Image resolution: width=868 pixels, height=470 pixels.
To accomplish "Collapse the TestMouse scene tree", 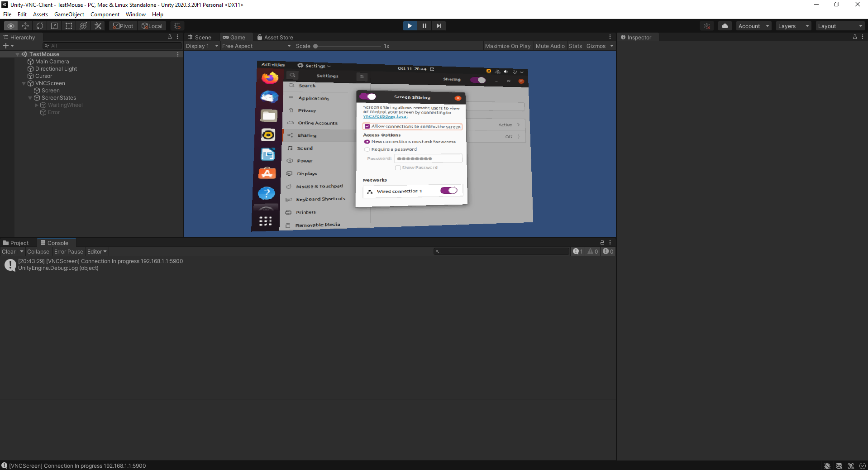I will point(18,54).
